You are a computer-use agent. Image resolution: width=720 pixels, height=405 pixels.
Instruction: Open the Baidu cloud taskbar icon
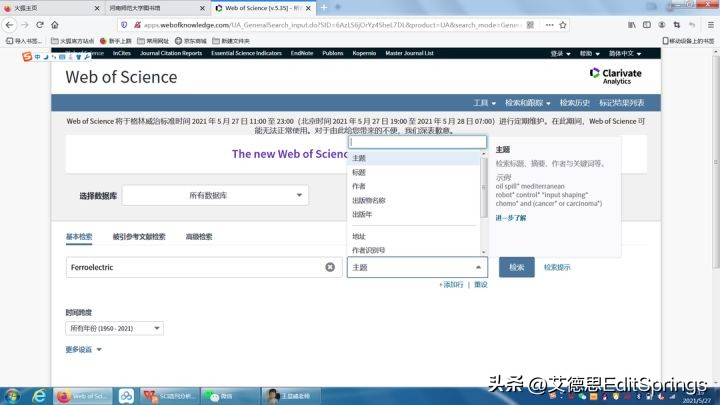(126, 396)
